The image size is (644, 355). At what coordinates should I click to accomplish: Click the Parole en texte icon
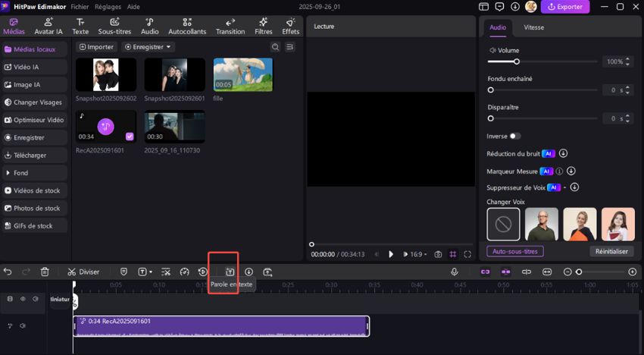coord(230,272)
